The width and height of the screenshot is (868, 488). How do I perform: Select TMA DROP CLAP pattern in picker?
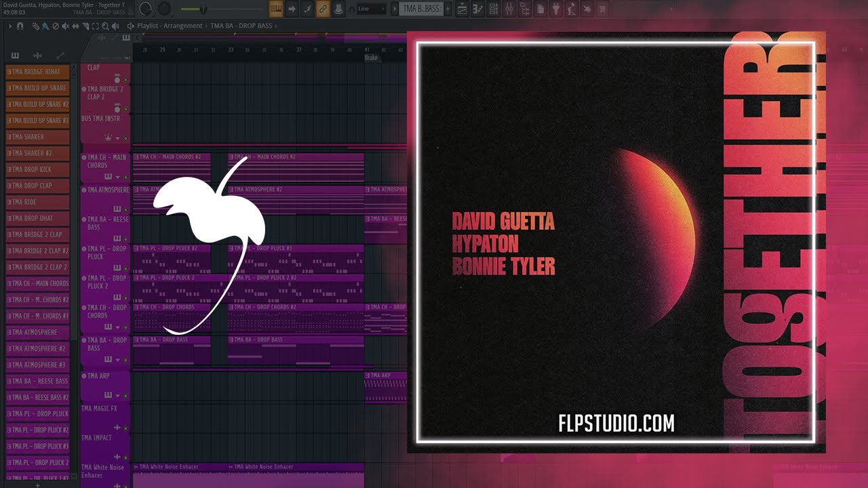tap(38, 186)
